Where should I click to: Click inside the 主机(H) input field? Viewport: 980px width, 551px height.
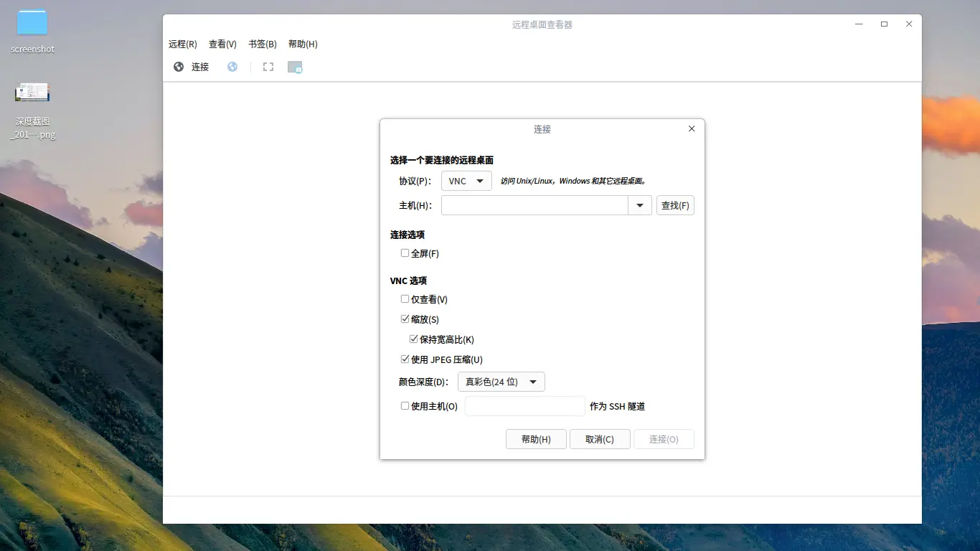click(x=534, y=205)
